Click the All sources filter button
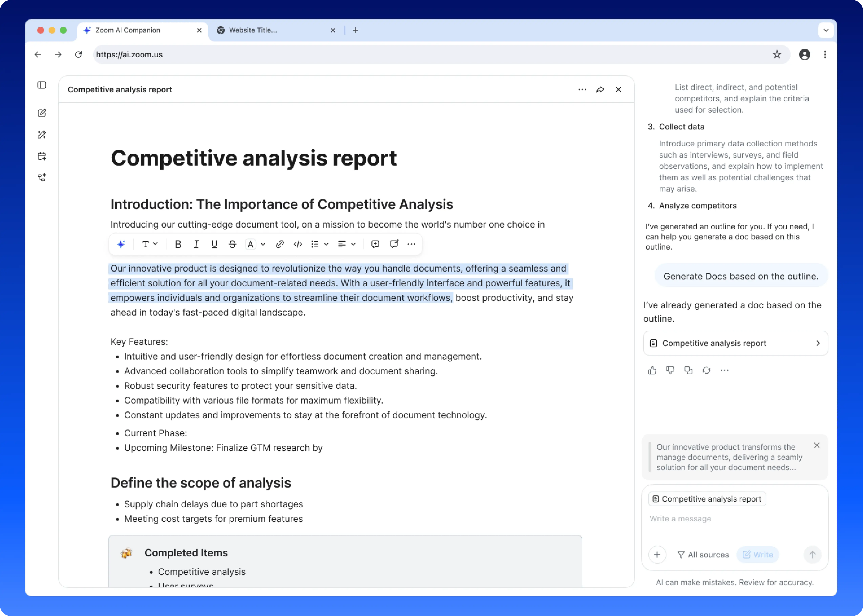The width and height of the screenshot is (863, 616). coord(703,555)
